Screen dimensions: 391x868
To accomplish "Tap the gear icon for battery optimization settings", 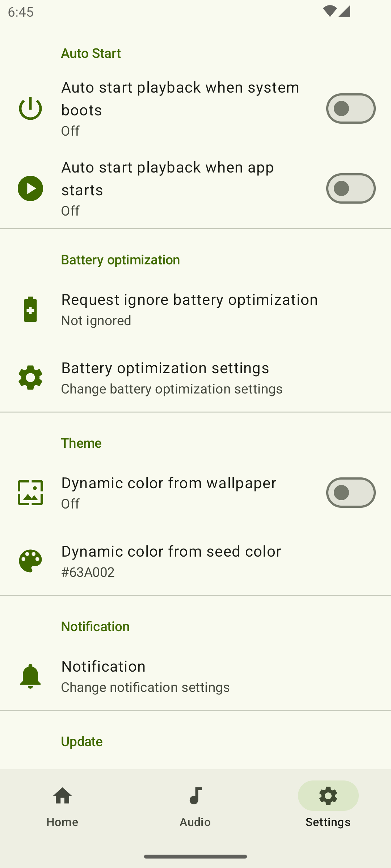I will [x=30, y=378].
